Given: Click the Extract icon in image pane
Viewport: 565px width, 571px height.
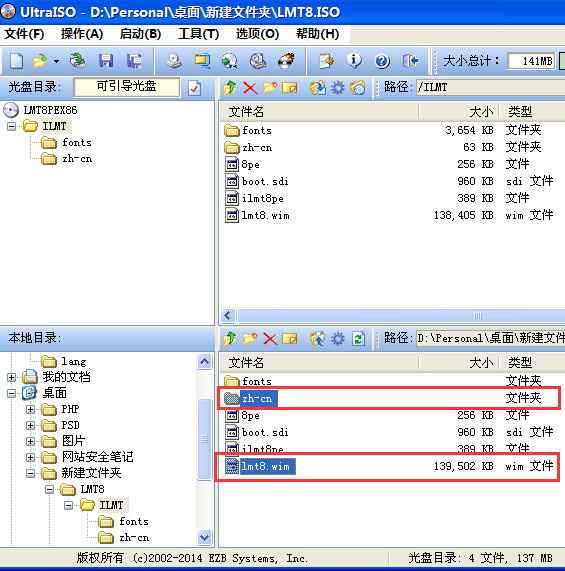Looking at the screenshot, I should click(318, 88).
